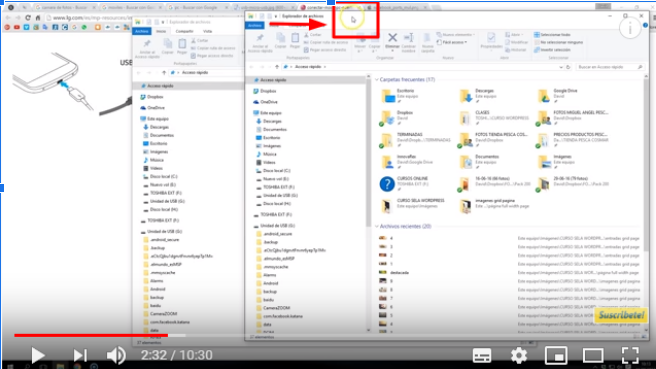Screen dimensions: 656x369
Task: Go up one level in front Explorer
Action: point(277,67)
